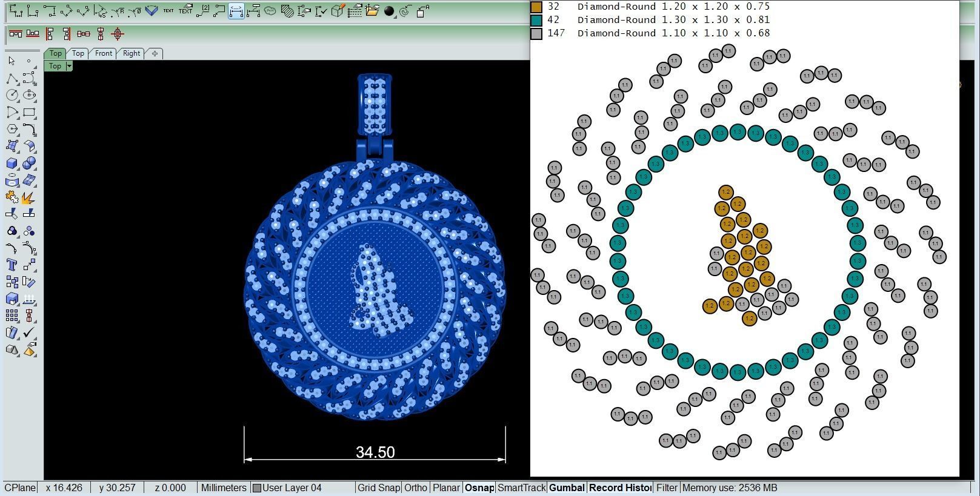Switch to the second Top viewport tab
Image resolution: width=980 pixels, height=496 pixels.
[x=78, y=53]
